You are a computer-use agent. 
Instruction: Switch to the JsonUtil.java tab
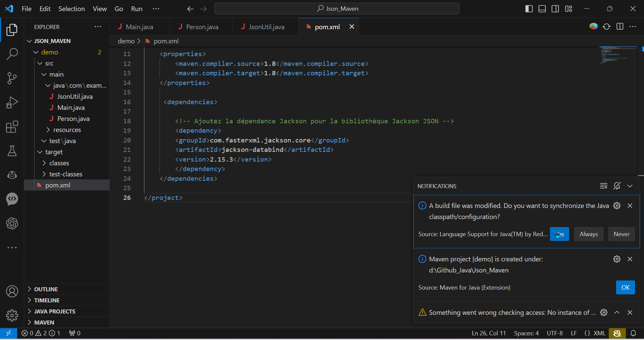[x=266, y=27]
